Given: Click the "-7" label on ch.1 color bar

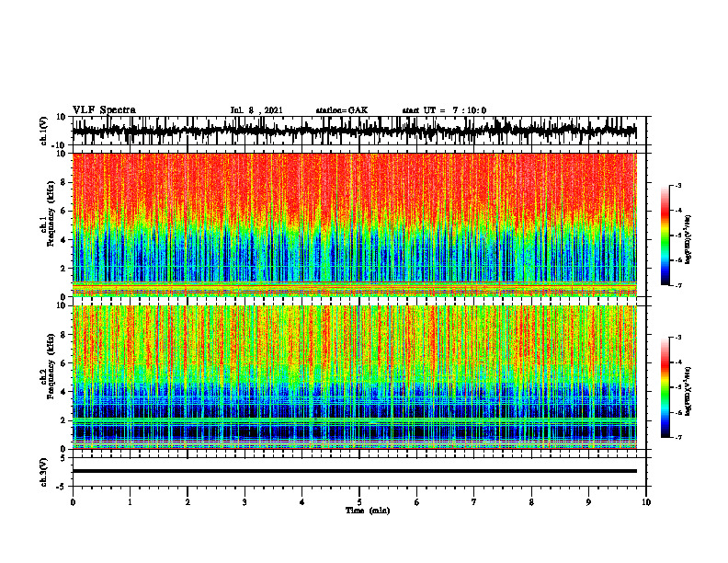Looking at the screenshot, I should coord(678,285).
